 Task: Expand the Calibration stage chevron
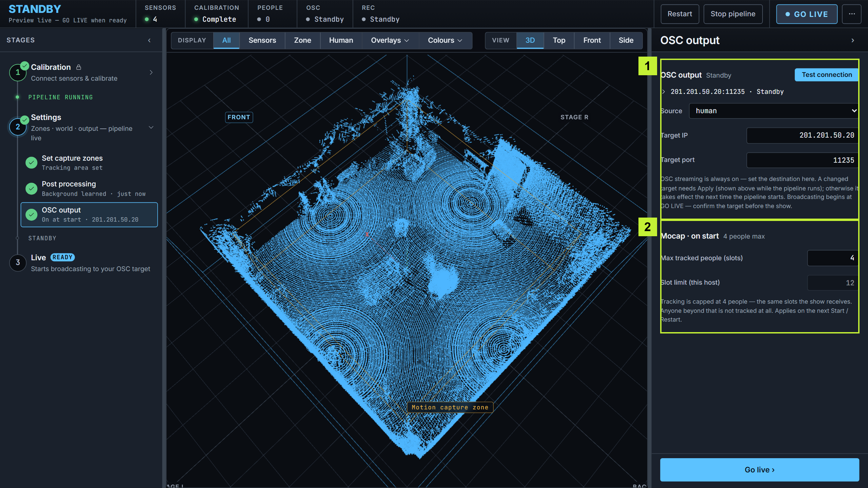[151, 72]
